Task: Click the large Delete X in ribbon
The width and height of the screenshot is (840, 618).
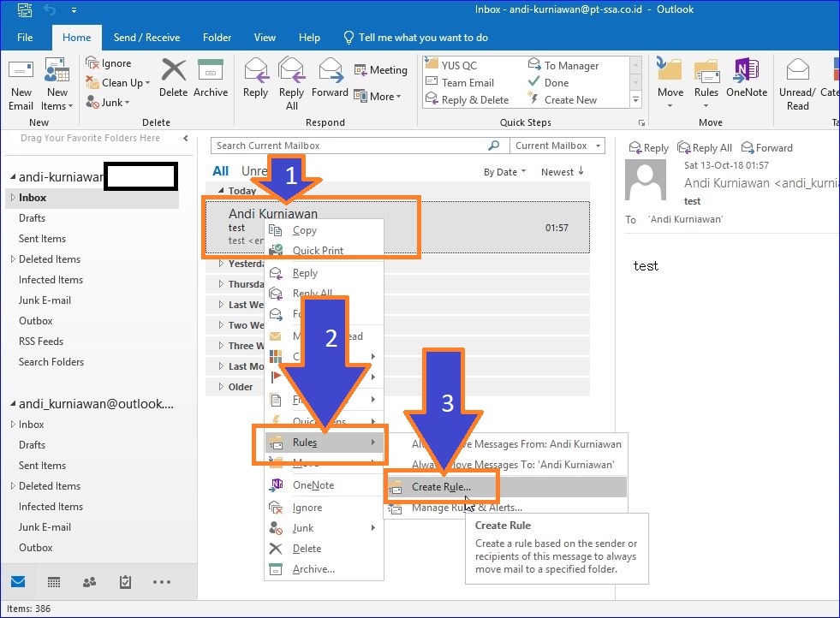Action: [x=174, y=78]
